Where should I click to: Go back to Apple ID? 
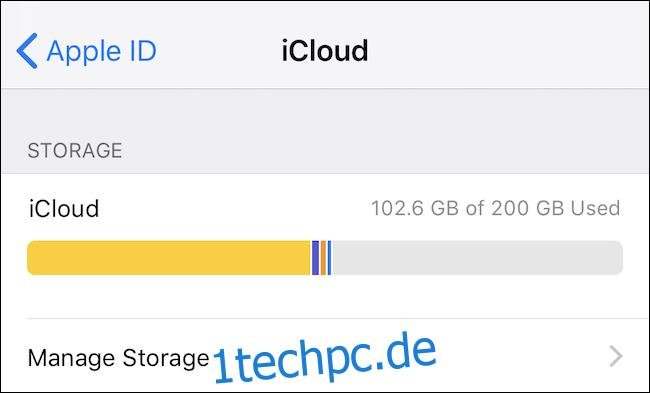click(87, 51)
